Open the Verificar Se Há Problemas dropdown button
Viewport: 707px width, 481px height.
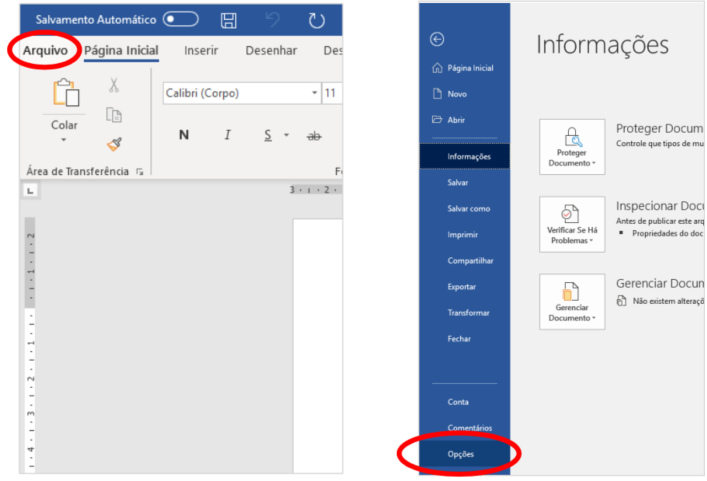(572, 224)
